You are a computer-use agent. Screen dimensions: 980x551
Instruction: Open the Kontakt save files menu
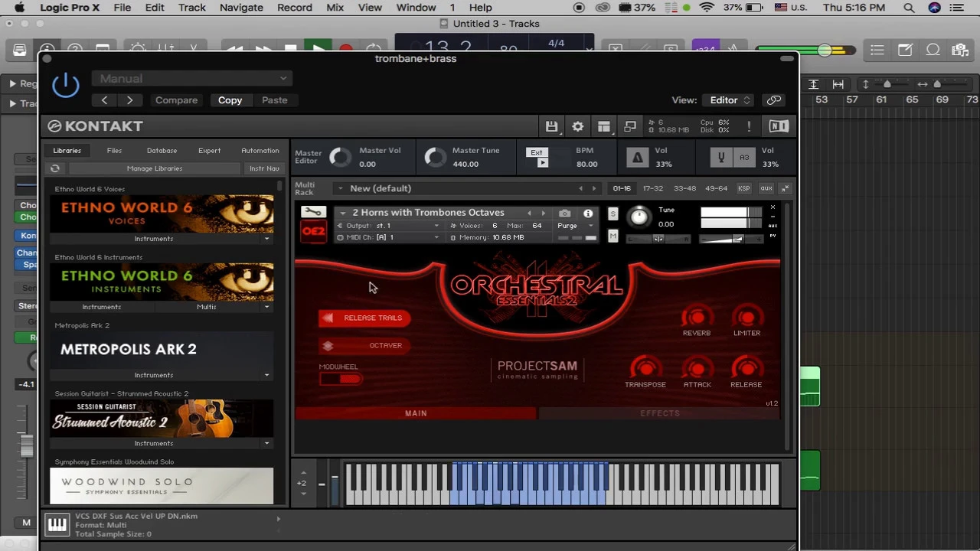551,126
